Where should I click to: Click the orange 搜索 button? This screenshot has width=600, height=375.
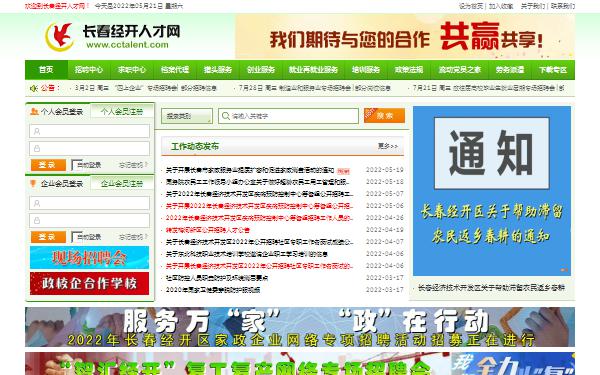click(384, 116)
